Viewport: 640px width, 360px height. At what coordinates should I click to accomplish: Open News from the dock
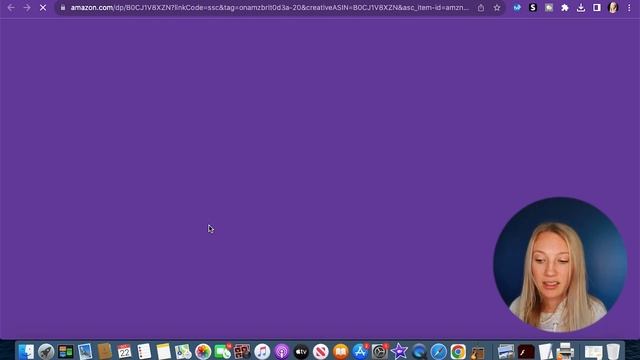tap(321, 351)
